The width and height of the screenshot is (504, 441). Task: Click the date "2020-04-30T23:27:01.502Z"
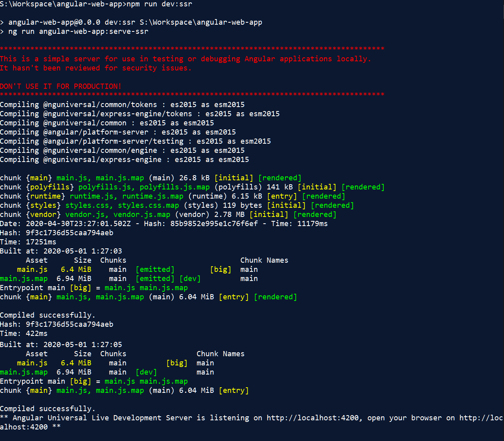(x=78, y=224)
